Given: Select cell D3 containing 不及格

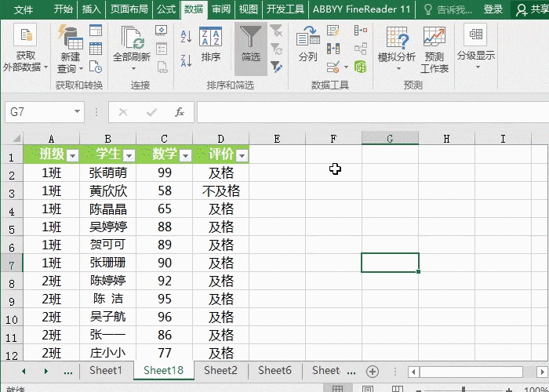Looking at the screenshot, I should click(220, 191).
